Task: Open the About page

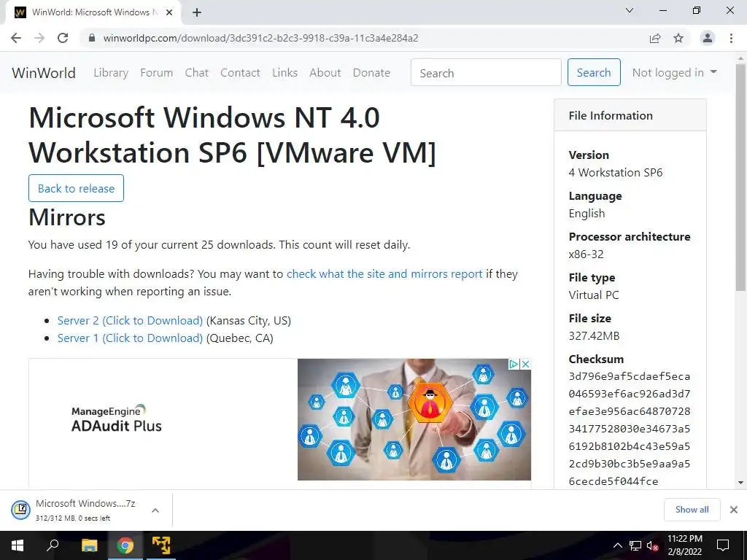Action: 325,73
